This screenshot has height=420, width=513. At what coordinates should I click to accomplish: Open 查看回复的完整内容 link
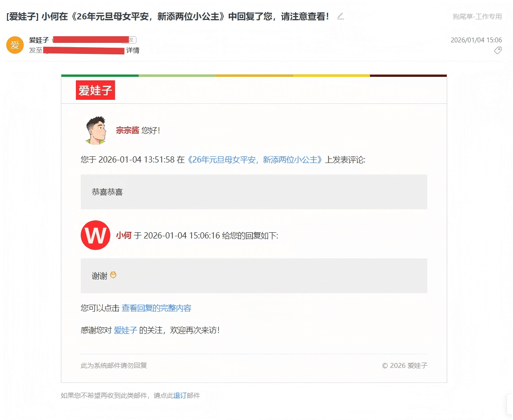156,308
